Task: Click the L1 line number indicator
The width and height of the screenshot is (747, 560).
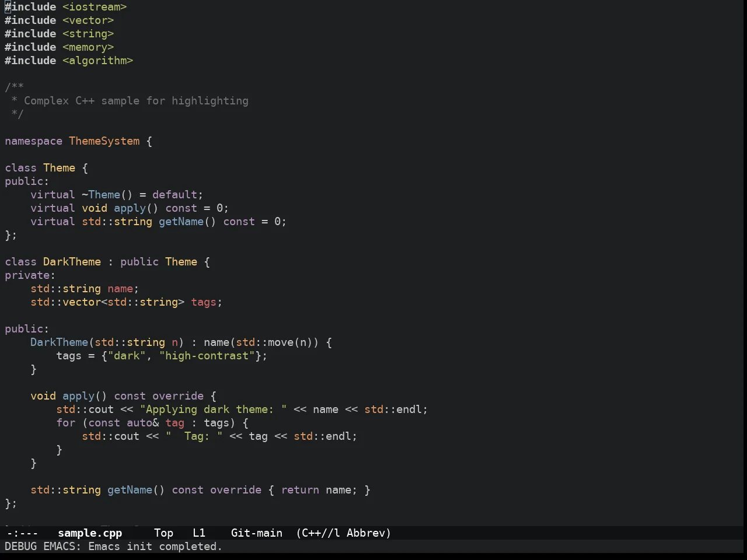Action: 199,533
